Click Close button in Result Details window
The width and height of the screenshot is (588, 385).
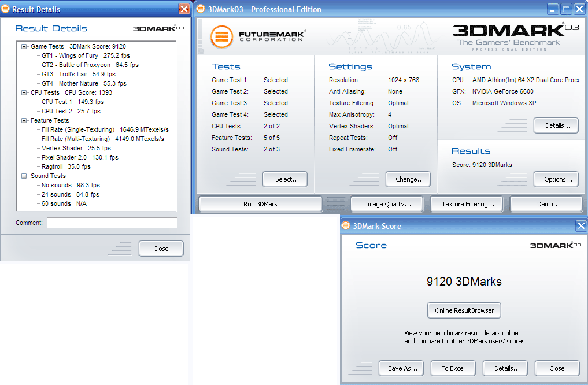(161, 249)
